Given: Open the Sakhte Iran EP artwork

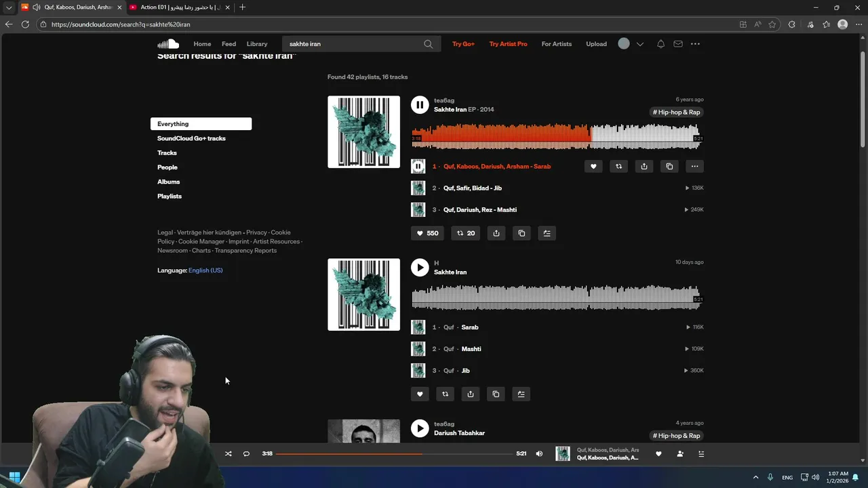Looking at the screenshot, I should 364,131.
